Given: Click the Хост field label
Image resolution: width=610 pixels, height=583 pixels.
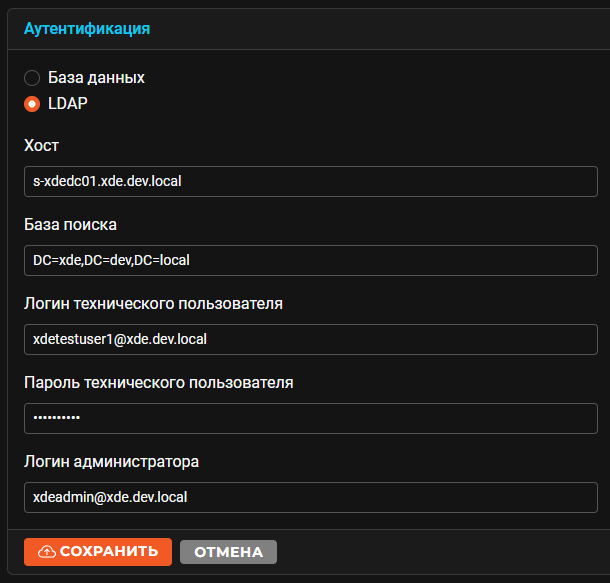Looking at the screenshot, I should click(x=41, y=145).
